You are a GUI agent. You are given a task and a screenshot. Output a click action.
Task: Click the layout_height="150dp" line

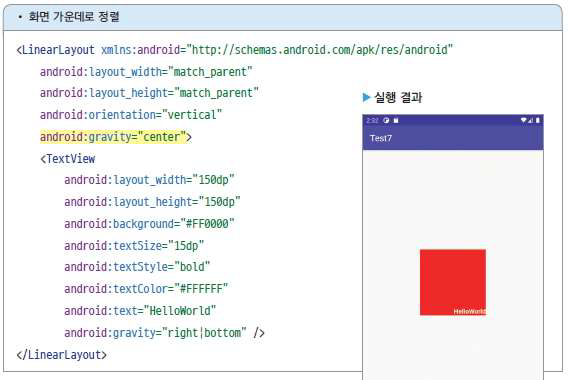(x=152, y=202)
